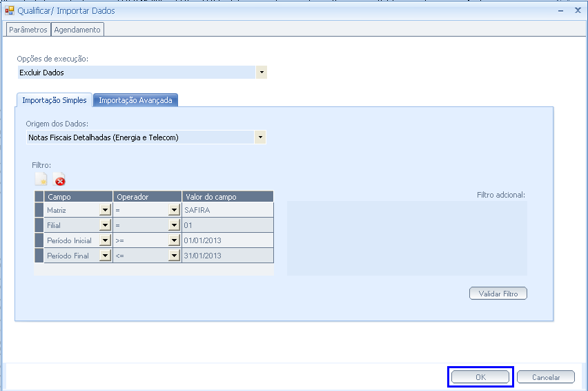Open the Matriz field dropdown arrow

pos(106,210)
